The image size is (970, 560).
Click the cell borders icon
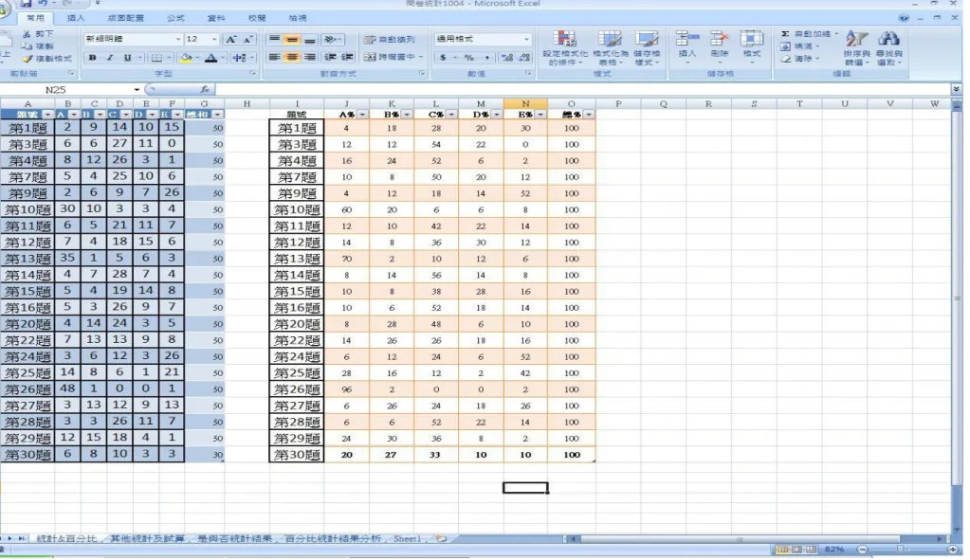[x=156, y=58]
